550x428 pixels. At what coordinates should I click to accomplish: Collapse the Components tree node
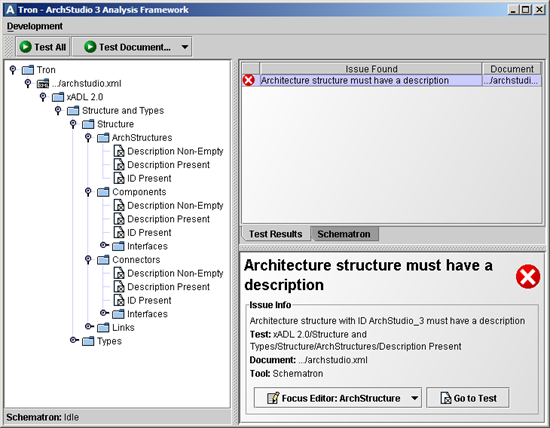tap(88, 192)
